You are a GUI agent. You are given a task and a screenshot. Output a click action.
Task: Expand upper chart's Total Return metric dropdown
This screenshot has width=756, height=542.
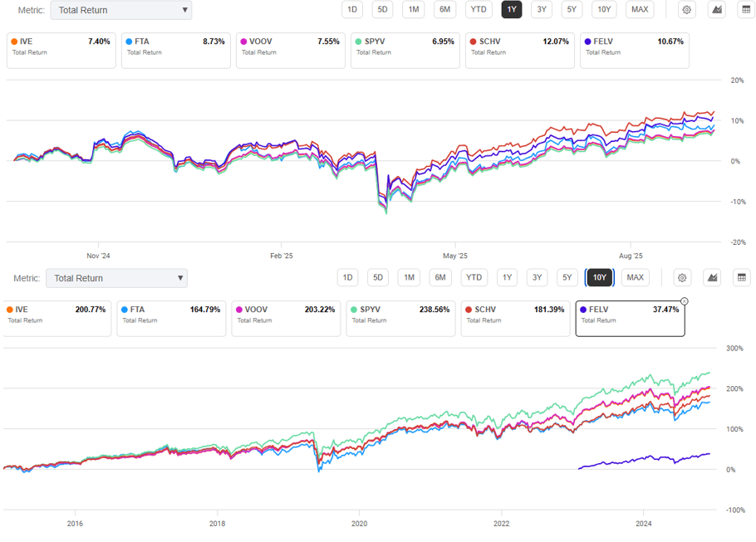click(120, 11)
